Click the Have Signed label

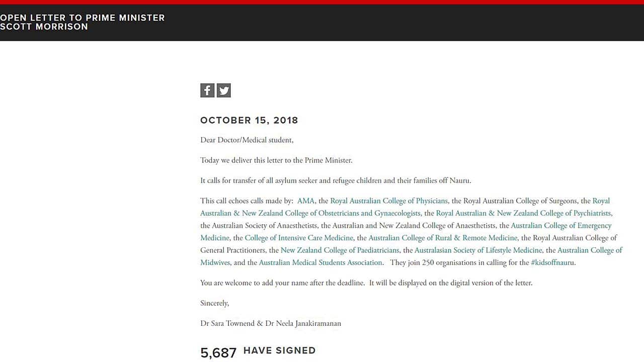tap(279, 350)
